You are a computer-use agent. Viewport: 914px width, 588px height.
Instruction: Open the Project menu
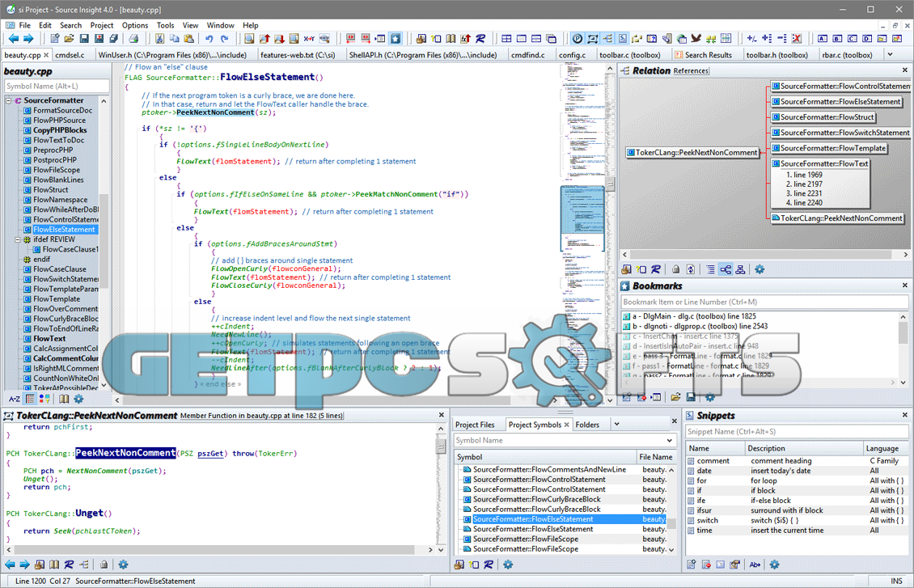tap(102, 25)
